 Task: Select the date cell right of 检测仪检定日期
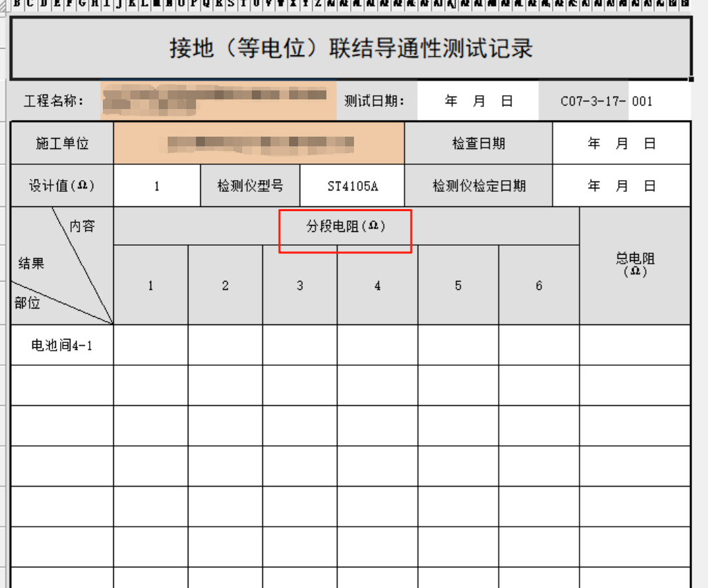[x=622, y=186]
